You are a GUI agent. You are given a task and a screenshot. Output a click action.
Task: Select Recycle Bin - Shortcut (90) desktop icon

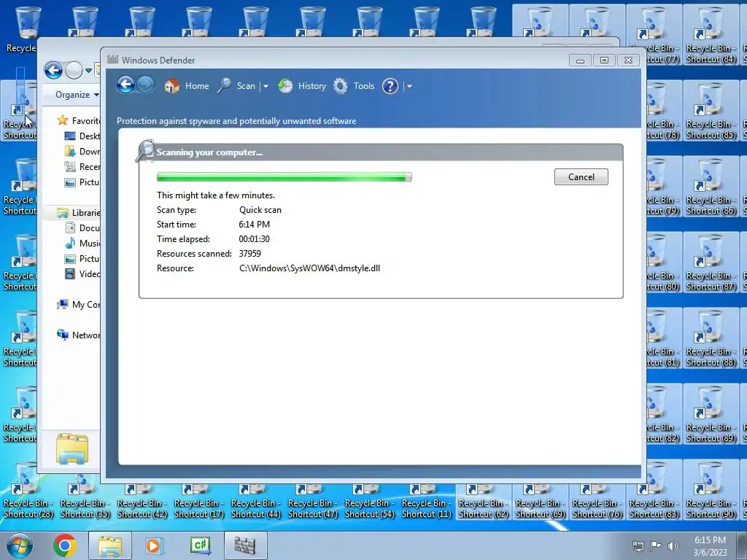point(711,490)
